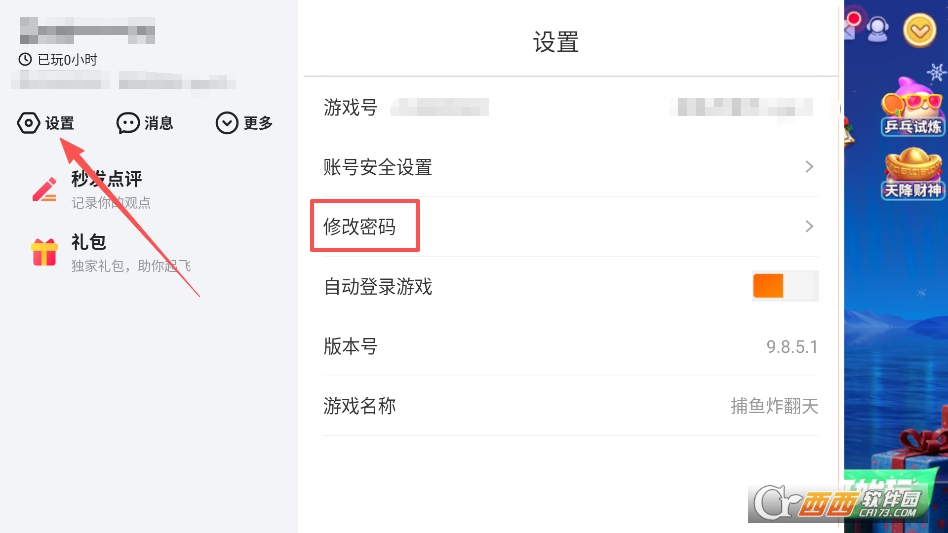Viewport: 948px width, 533px height.
Task: Open the 天降财神 gold ingot icon
Action: click(912, 172)
